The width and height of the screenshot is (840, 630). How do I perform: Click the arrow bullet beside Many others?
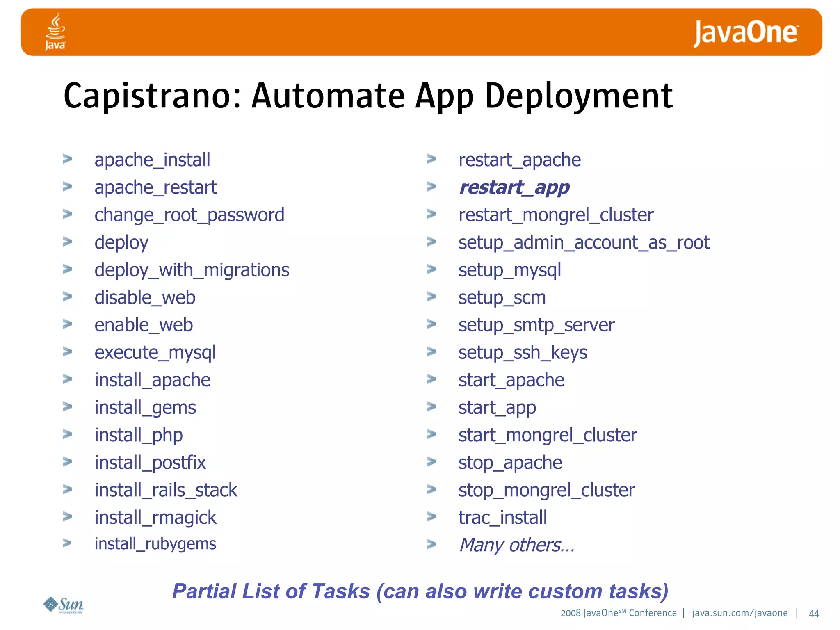point(431,544)
